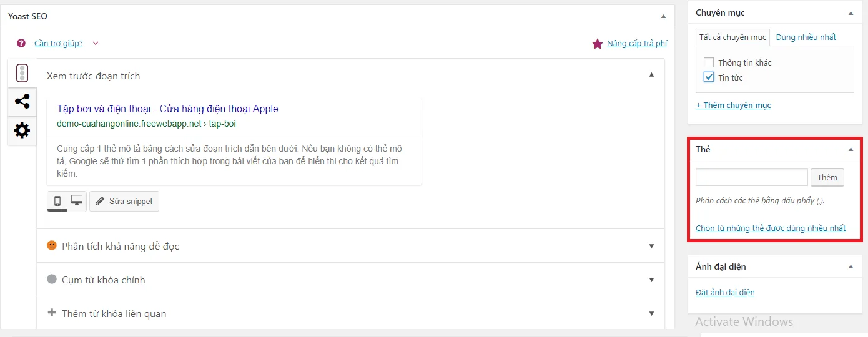Switch to Dùng nhiều nhất tab
The height and width of the screenshot is (337, 868).
(806, 37)
